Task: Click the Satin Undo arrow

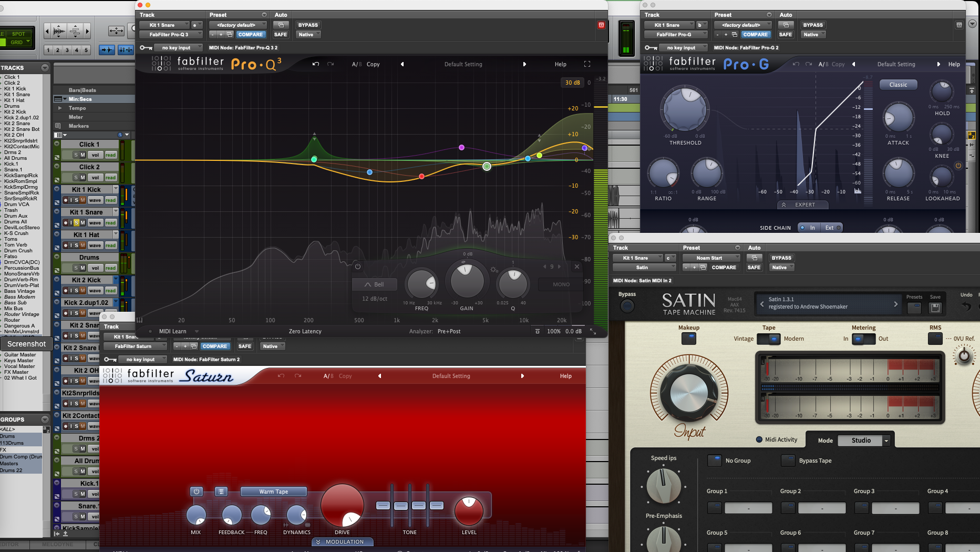Action: (x=966, y=306)
